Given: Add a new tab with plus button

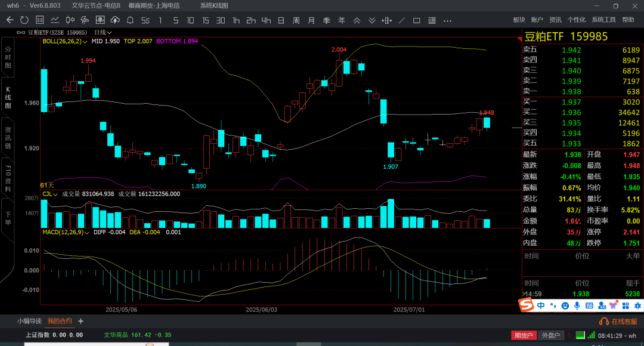Looking at the screenshot, I should [x=80, y=321].
